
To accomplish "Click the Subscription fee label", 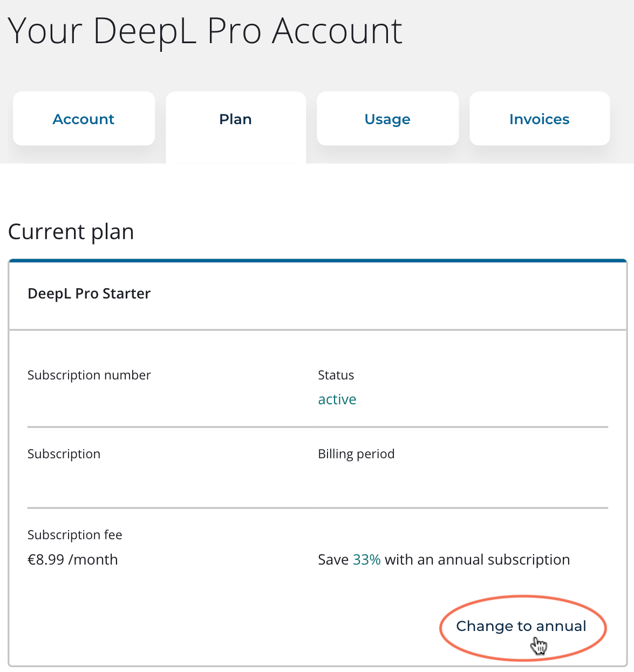I will click(75, 535).
